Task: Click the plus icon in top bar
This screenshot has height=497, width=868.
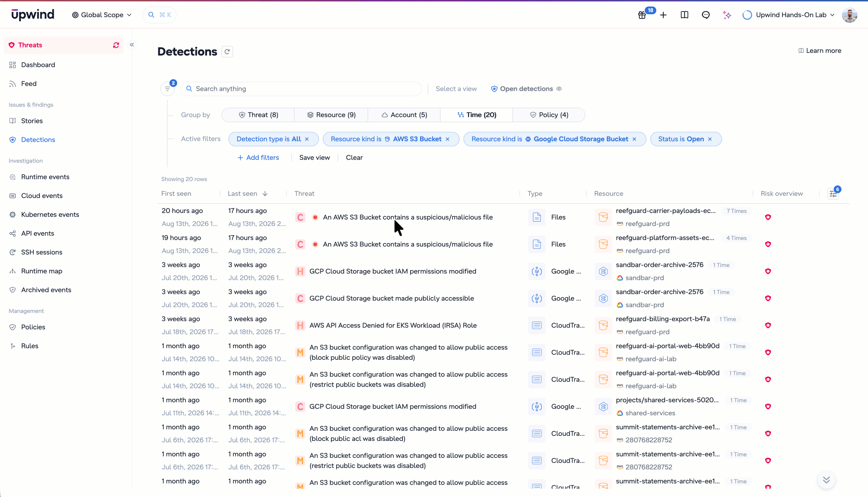Action: pos(663,15)
